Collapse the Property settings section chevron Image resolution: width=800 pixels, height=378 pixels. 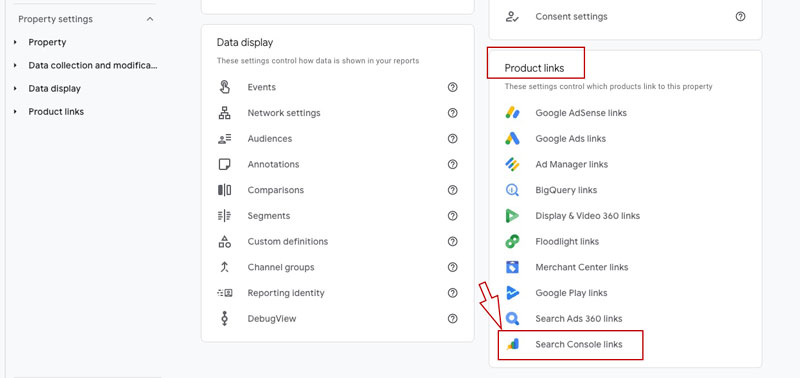click(x=149, y=19)
